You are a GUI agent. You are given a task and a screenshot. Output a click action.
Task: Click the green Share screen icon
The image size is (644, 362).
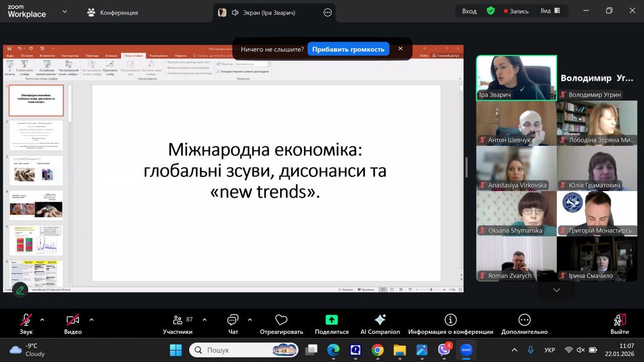tap(332, 320)
